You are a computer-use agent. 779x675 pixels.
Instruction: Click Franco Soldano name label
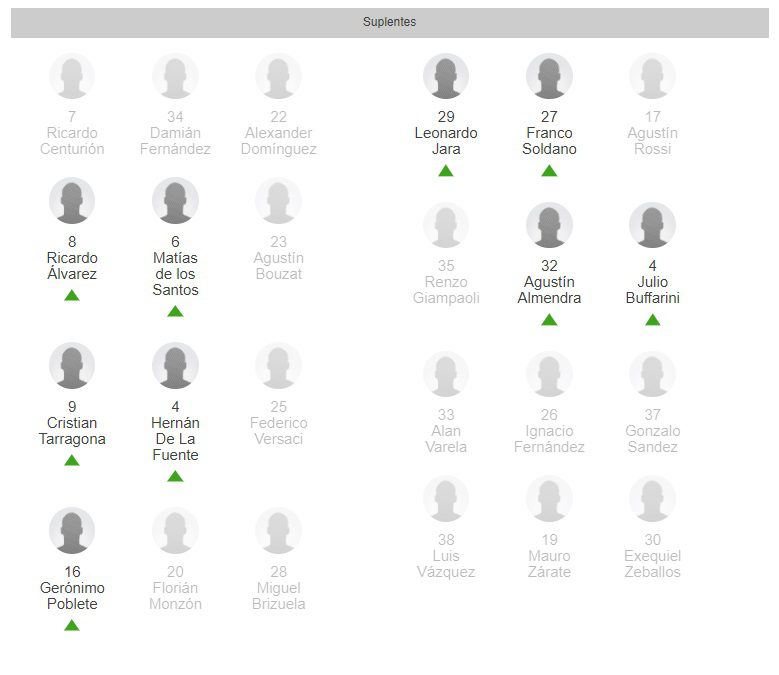tap(549, 141)
